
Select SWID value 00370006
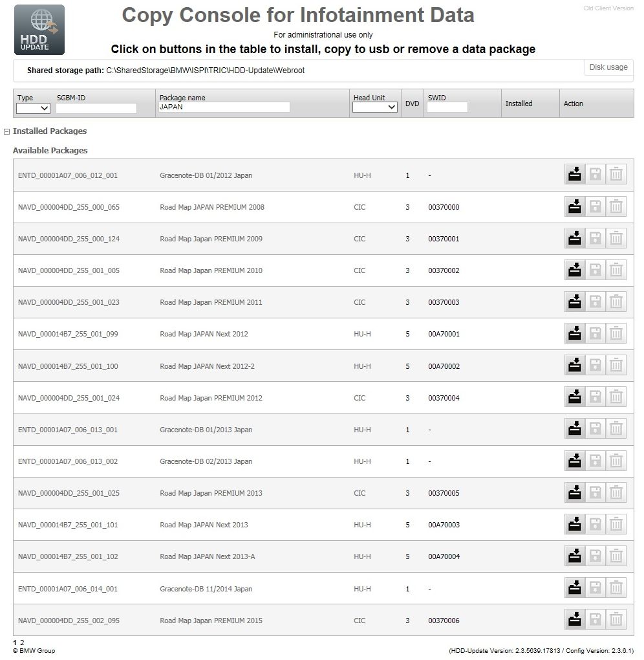pos(444,621)
